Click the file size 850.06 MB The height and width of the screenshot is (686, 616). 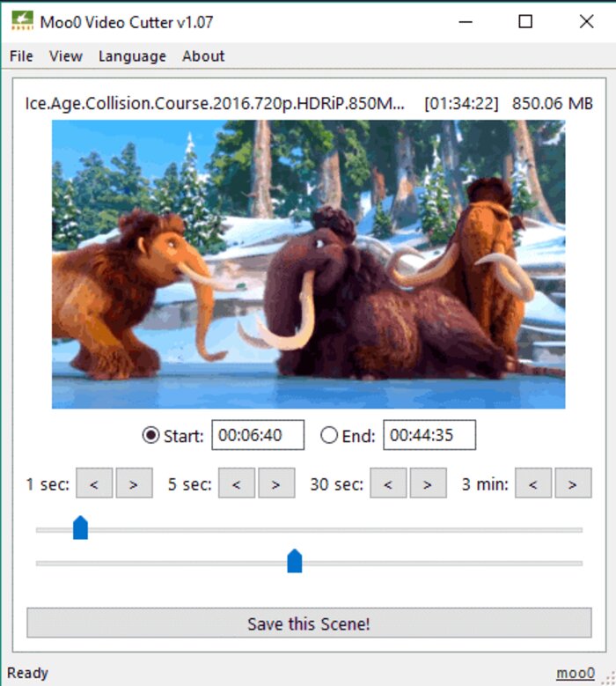coord(553,104)
